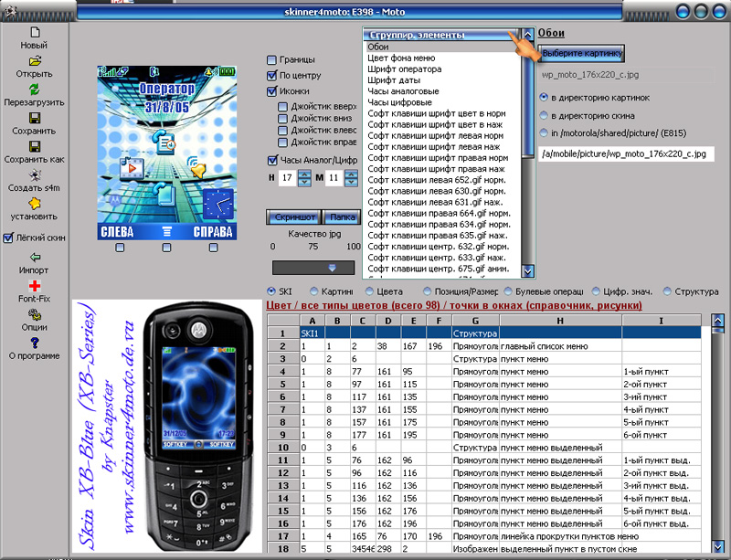Viewport: 731px width, 560px height.
Task: Save skin with the Сохранить icon
Action: tap(35, 118)
